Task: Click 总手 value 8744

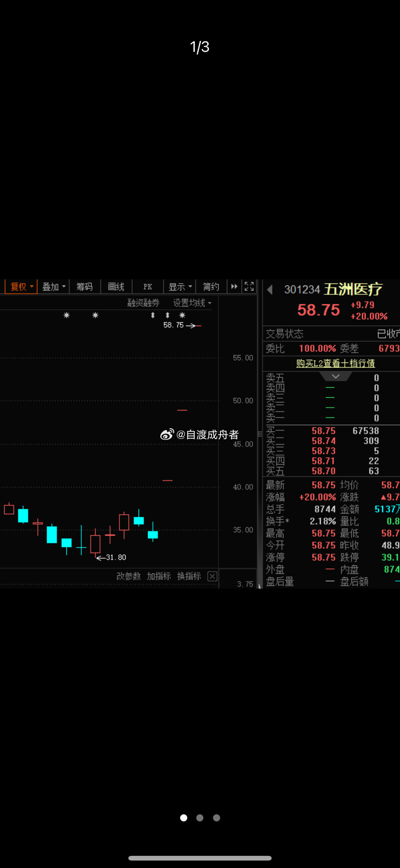Action: [x=325, y=509]
